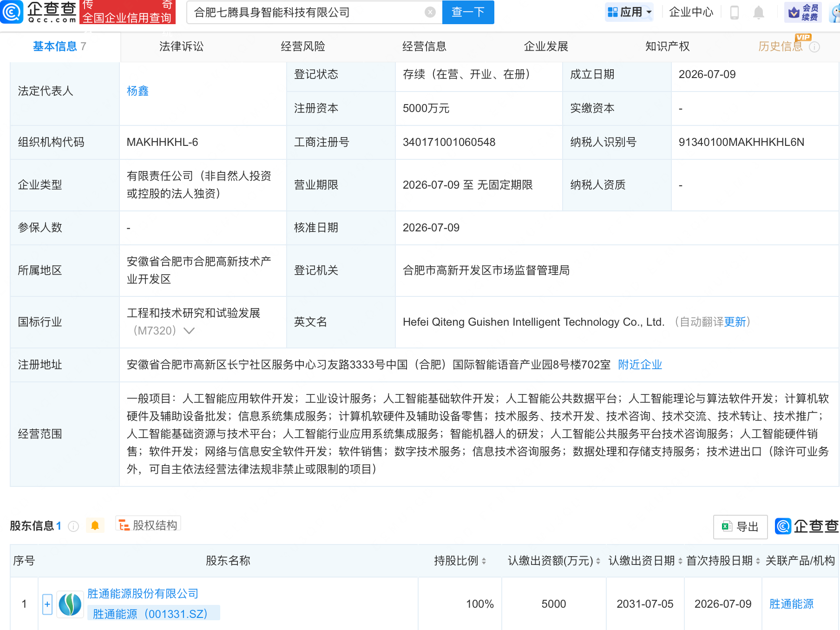Screen dimensions: 840x630
Task: Click organization code MAKHHKHL-6
Action: pyautogui.click(x=162, y=142)
